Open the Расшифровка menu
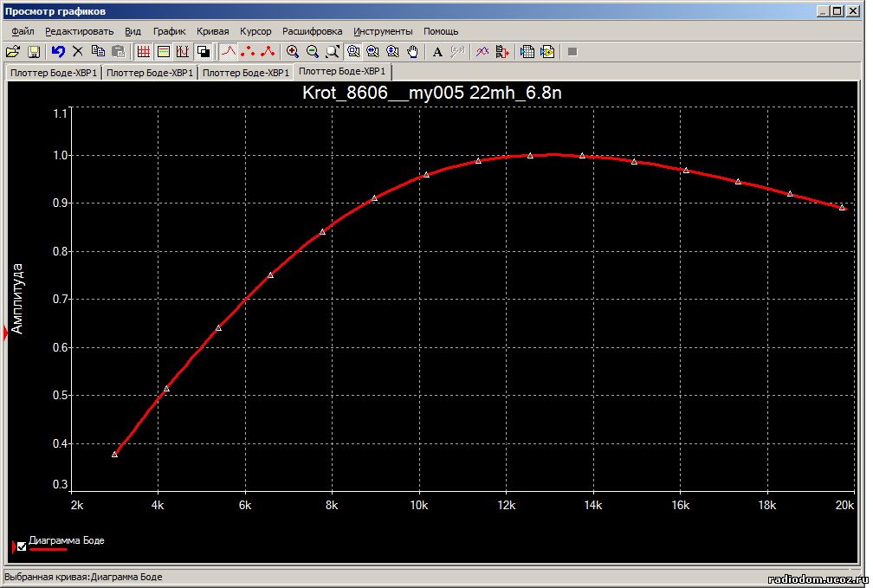Image resolution: width=873 pixels, height=588 pixels. (x=313, y=31)
